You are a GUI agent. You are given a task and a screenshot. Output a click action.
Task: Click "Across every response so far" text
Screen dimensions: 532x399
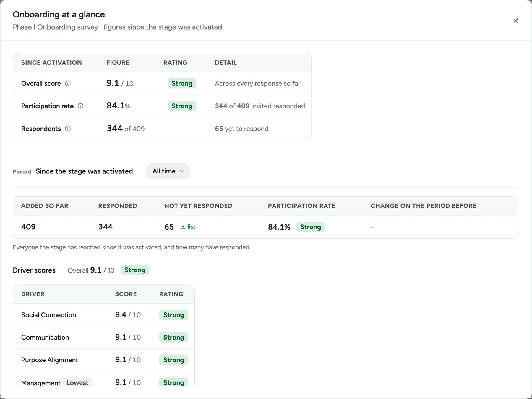257,83
